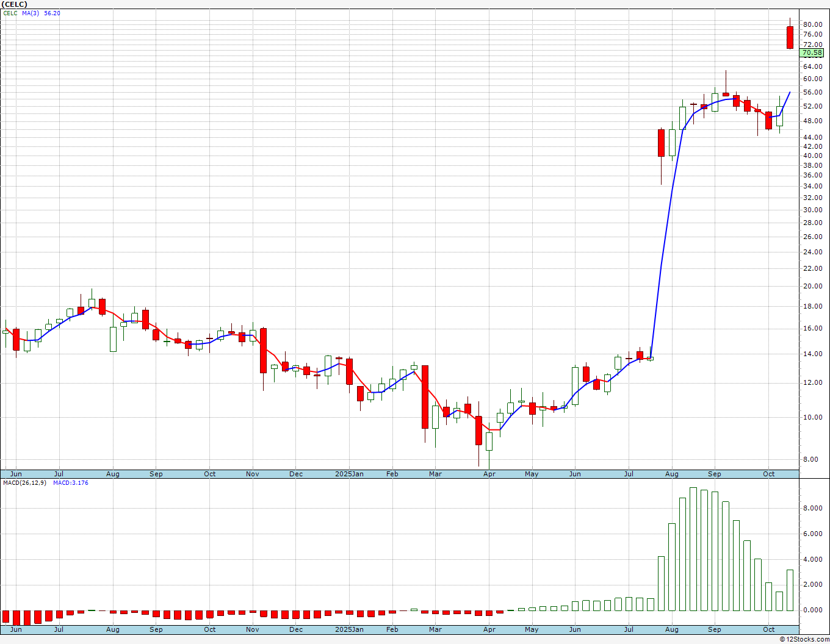Select the CELC series legend label
The height and width of the screenshot is (644, 830).
pos(10,13)
